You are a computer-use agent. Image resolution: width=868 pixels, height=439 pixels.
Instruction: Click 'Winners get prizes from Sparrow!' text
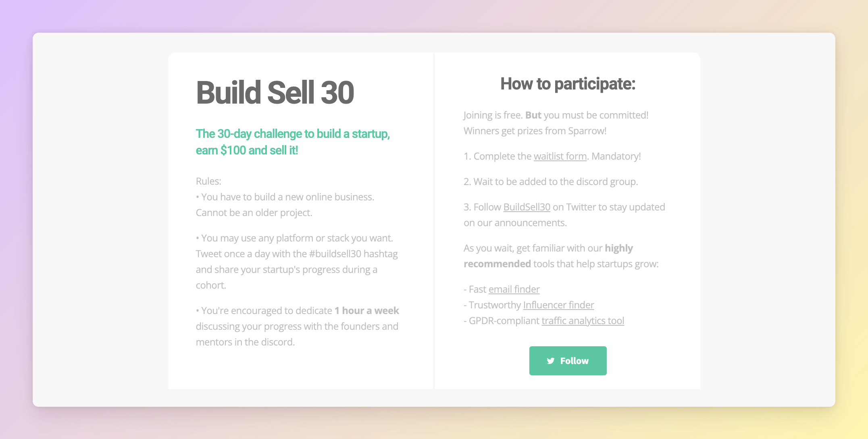535,131
